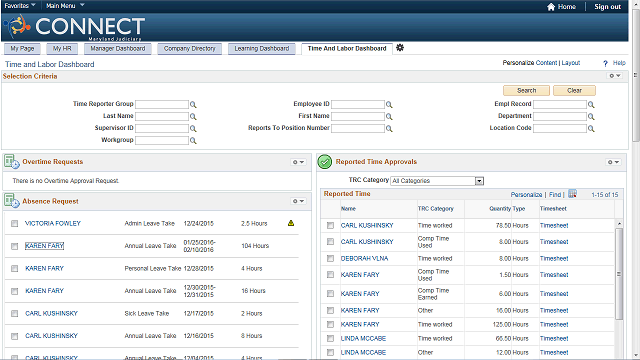Click the grid view icon beside Find
This screenshot has width=640, height=360.
572,194
